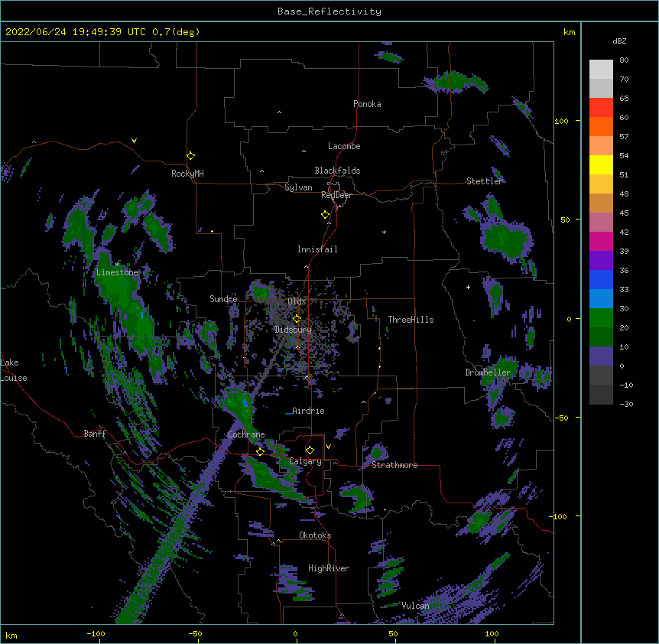Click the Sylvan label

[298, 187]
